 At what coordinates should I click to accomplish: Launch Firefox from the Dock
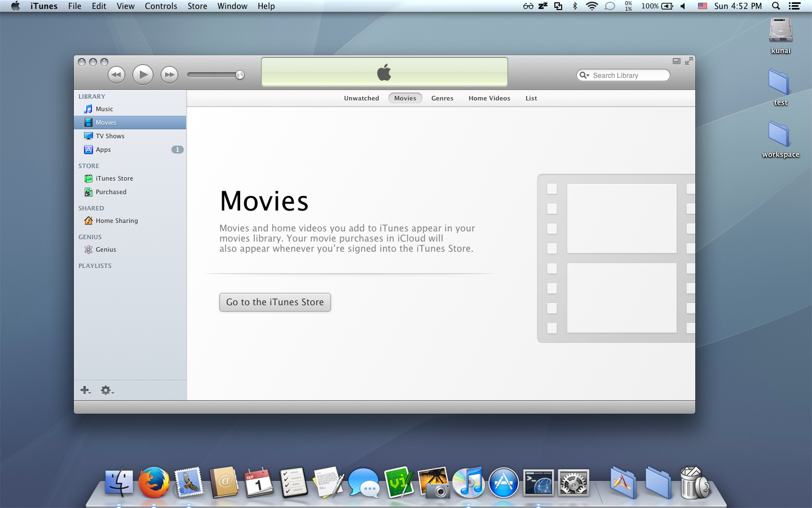[154, 483]
